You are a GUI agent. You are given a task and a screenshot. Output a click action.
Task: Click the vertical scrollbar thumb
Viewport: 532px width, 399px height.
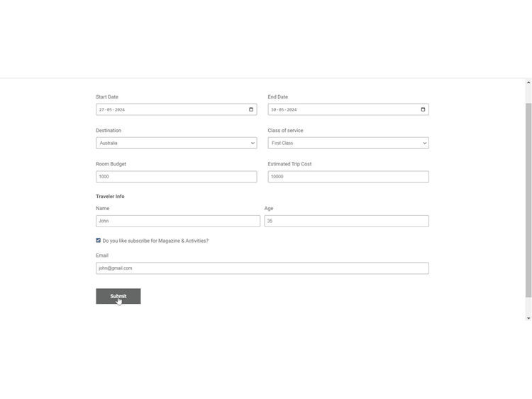click(x=528, y=199)
